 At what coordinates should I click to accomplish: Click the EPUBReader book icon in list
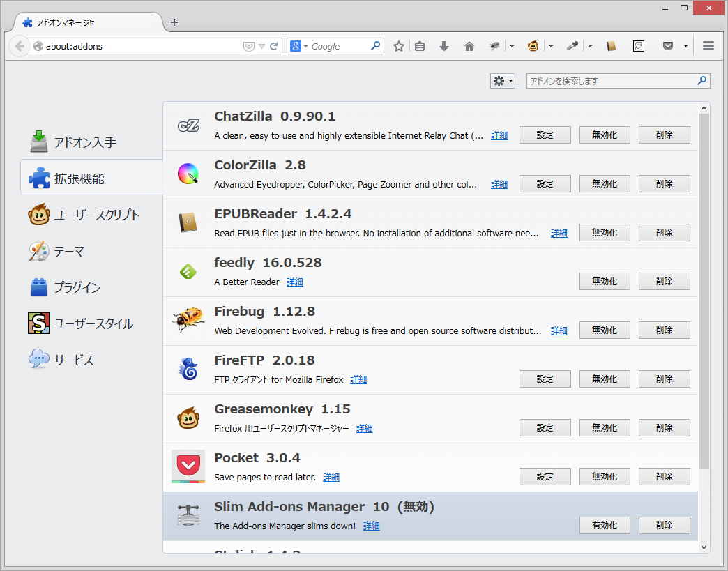(x=188, y=223)
